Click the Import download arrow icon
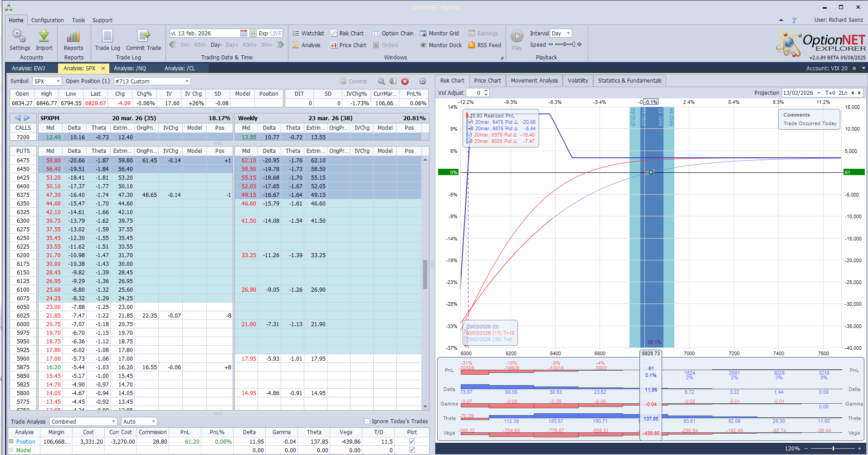Screen dimensions: 868x455 [x=44, y=36]
